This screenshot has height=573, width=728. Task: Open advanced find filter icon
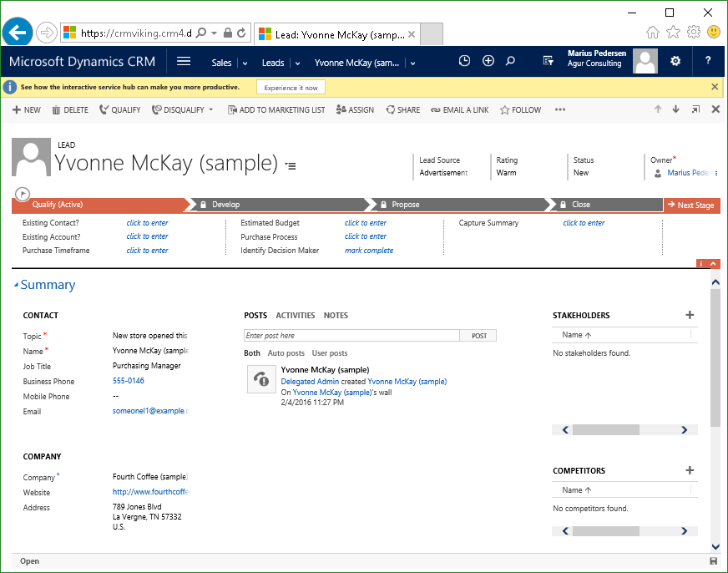[x=548, y=61]
